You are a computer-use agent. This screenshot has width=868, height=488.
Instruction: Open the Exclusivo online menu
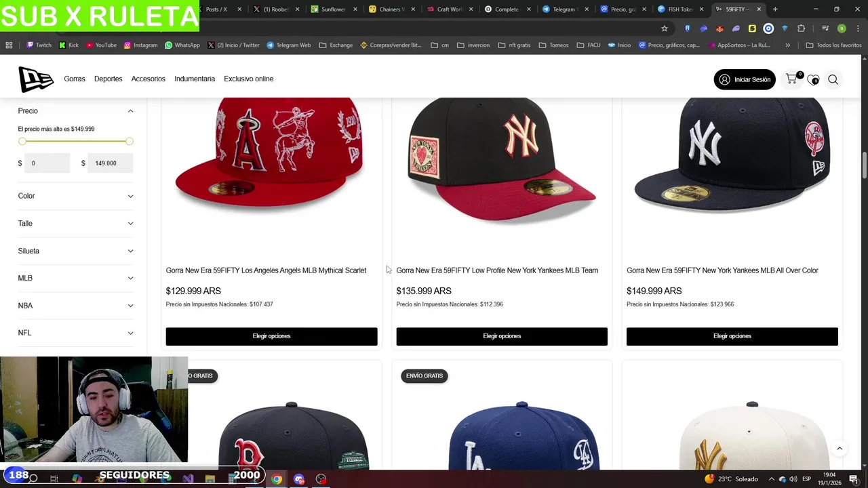click(x=249, y=79)
